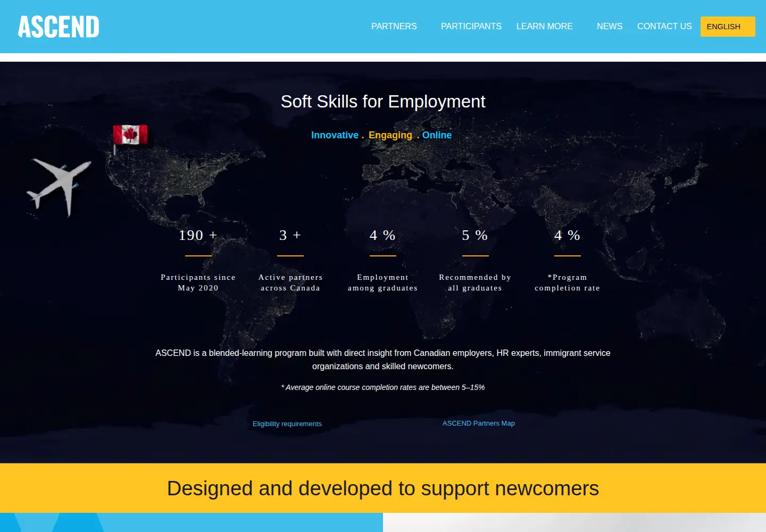The image size is (766, 532).
Task: Click 'Active partners across Canada' label
Action: click(290, 282)
